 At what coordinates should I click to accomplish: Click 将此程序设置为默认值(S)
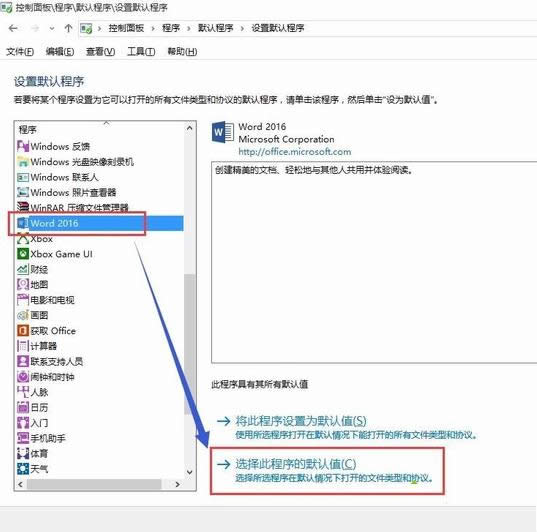[301, 421]
